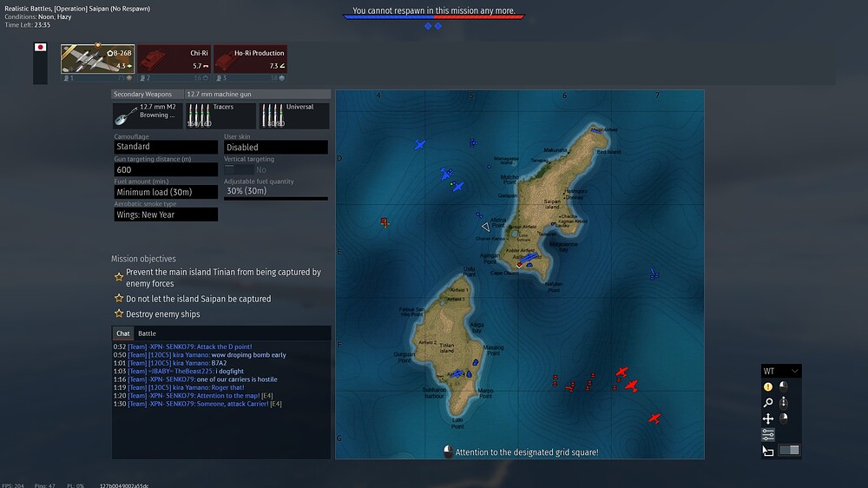Click the star beside the Tinian capture objective

coord(118,277)
